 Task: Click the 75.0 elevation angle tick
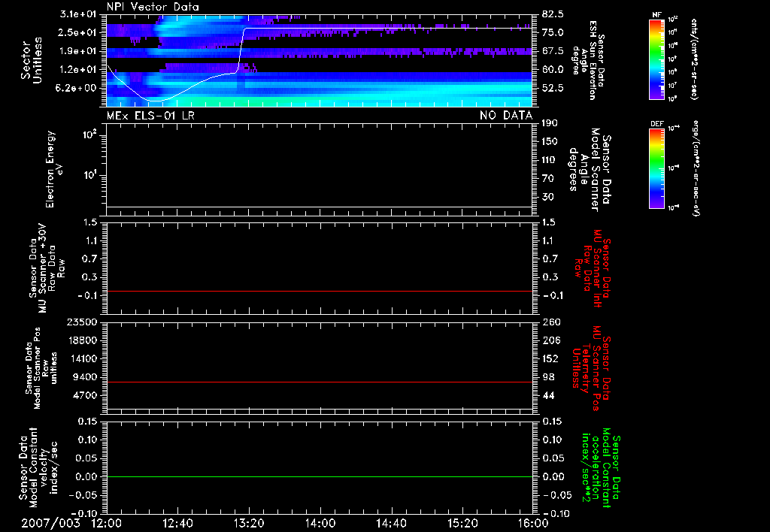point(553,32)
